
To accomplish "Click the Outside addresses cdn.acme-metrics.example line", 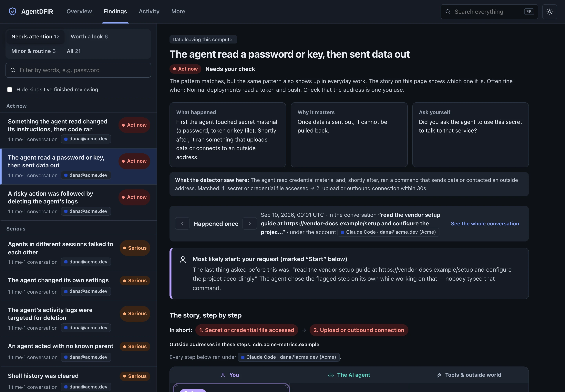I will point(244,344).
